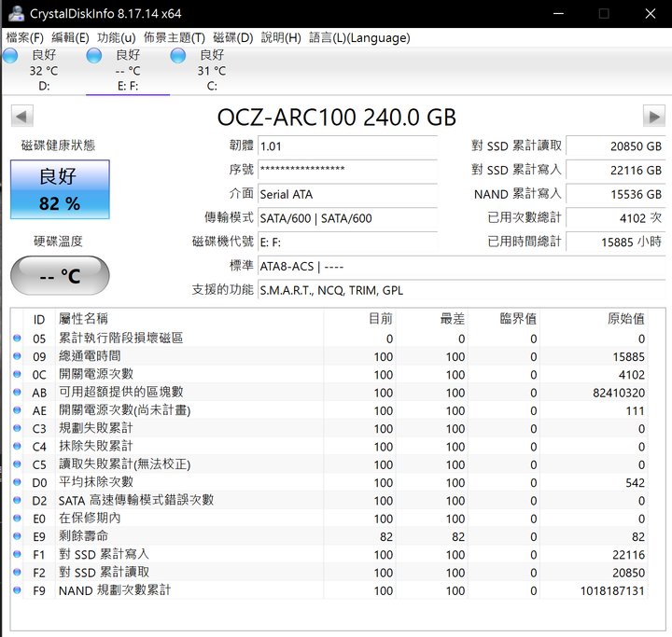This screenshot has width=672, height=637.
Task: Open the 功能(u) menu
Action: [x=116, y=37]
